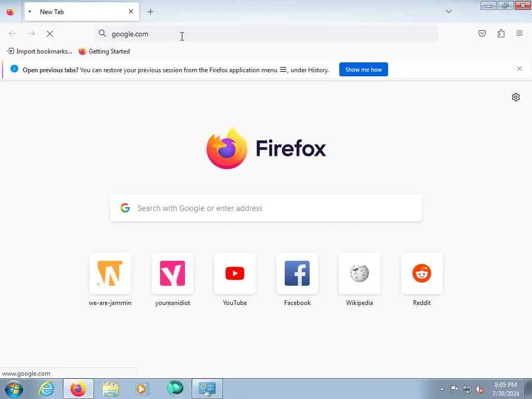Show hidden system tray icons
Viewport: 532px width, 399px height.
[442, 389]
